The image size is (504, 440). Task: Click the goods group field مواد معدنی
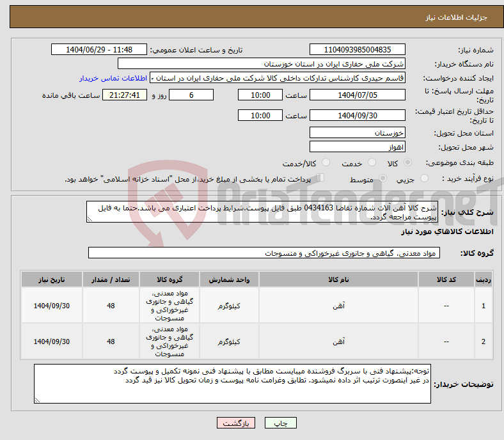click(264, 253)
